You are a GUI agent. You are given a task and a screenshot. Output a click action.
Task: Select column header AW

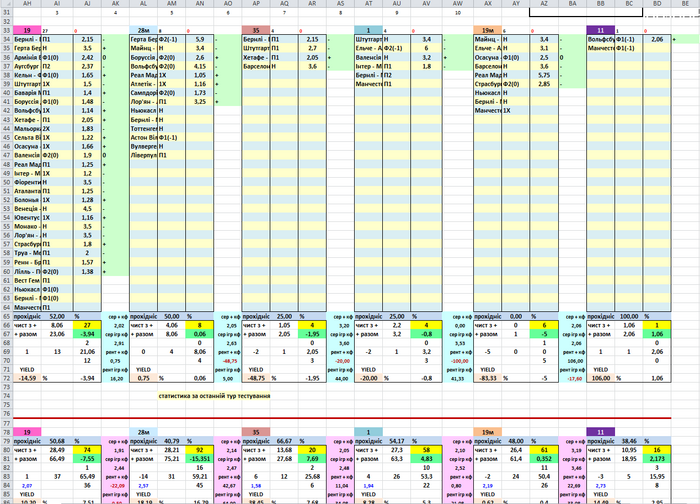click(458, 3)
